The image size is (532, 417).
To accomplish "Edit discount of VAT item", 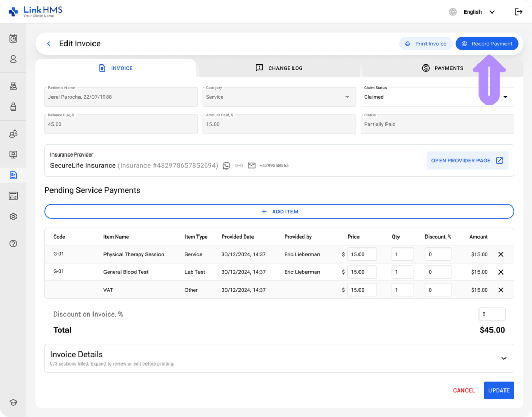I will [438, 290].
